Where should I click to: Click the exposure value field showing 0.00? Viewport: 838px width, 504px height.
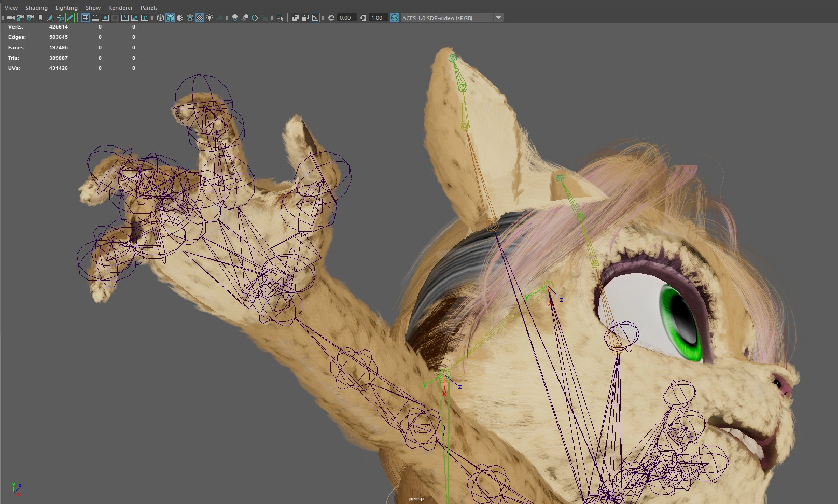click(x=345, y=18)
